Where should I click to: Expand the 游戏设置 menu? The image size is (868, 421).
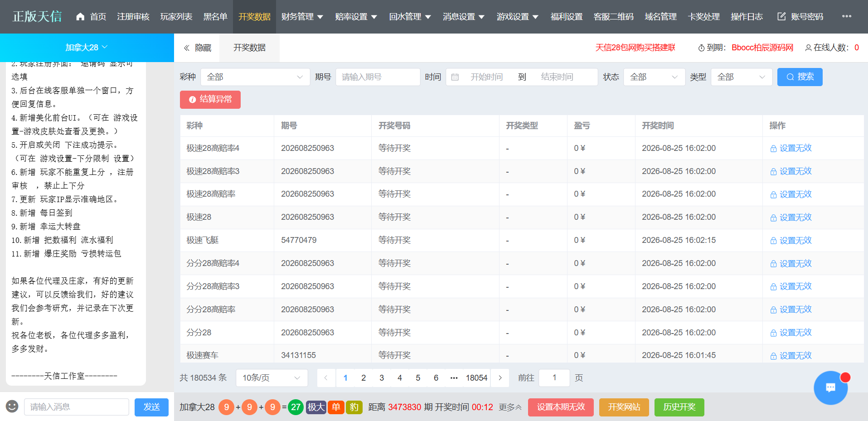coord(518,17)
